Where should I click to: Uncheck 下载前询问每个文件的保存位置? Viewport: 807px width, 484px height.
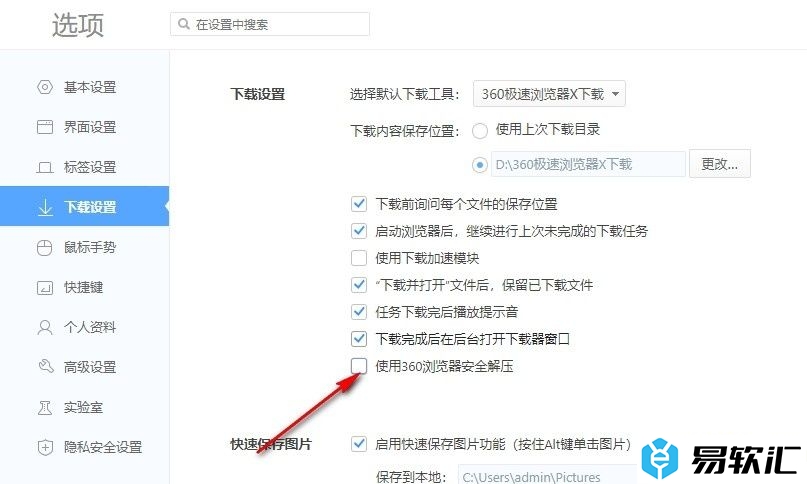point(359,204)
